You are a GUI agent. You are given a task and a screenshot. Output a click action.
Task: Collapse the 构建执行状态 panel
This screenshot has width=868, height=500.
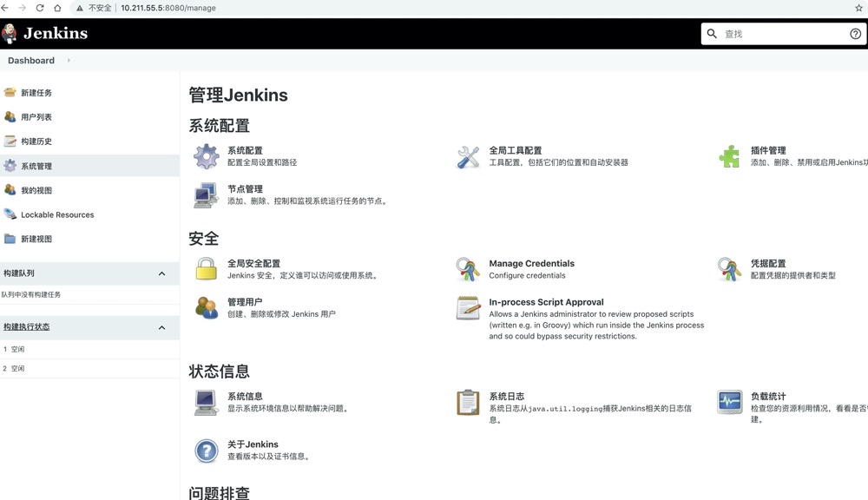pos(161,327)
